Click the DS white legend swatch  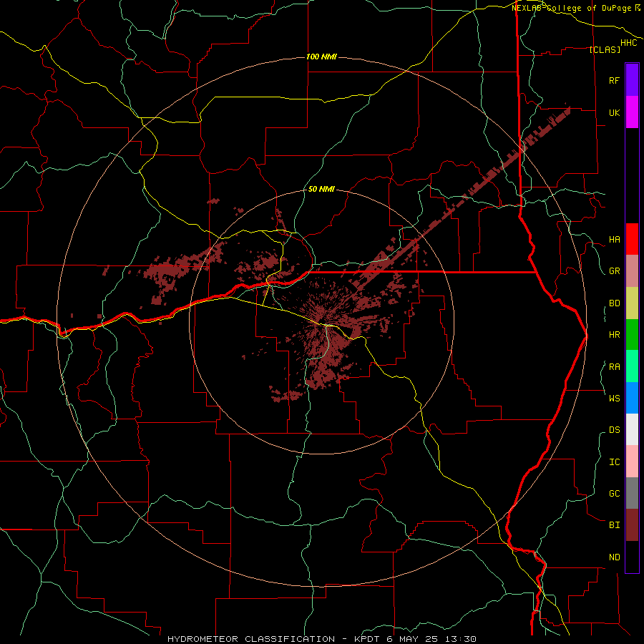(632, 429)
